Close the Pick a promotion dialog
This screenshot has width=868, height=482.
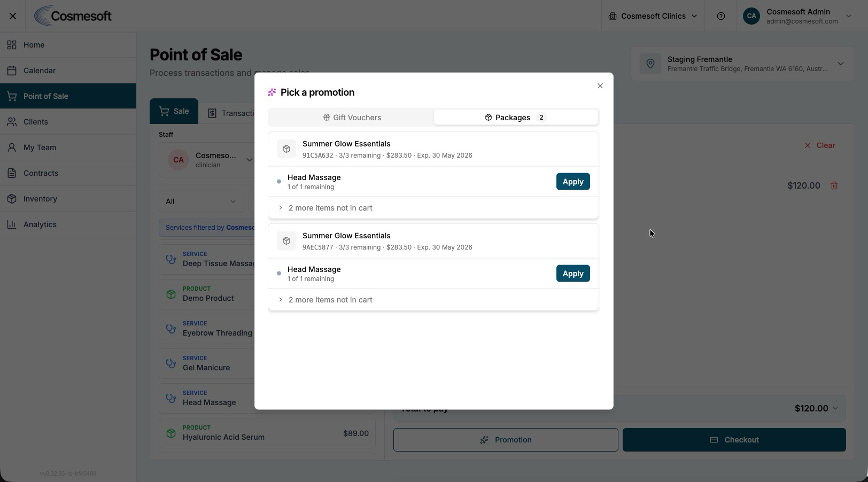tap(600, 86)
